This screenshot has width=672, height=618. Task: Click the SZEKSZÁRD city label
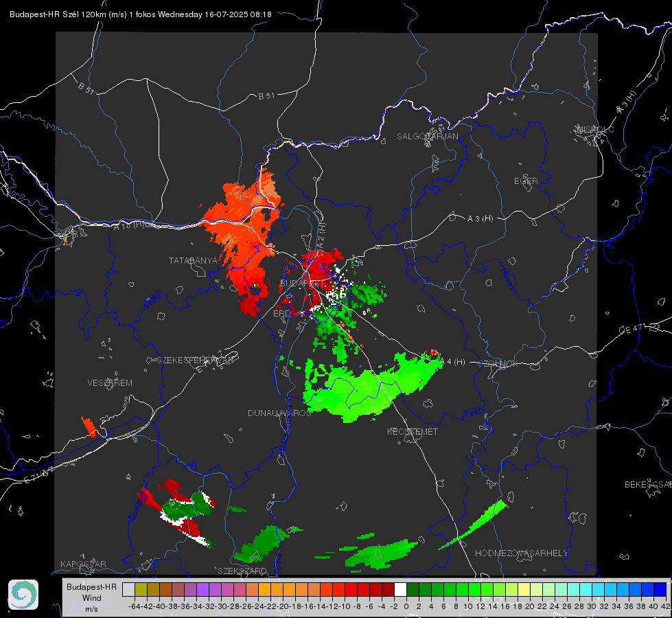(x=242, y=571)
